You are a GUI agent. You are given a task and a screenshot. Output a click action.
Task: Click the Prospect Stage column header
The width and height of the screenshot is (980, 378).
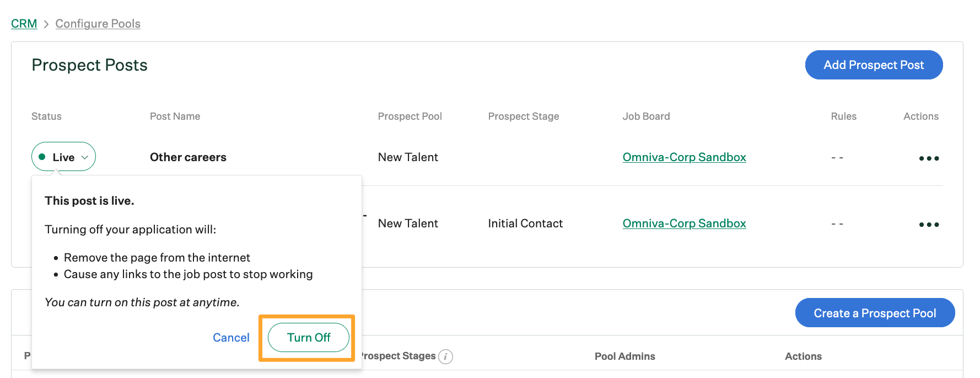[x=523, y=116]
